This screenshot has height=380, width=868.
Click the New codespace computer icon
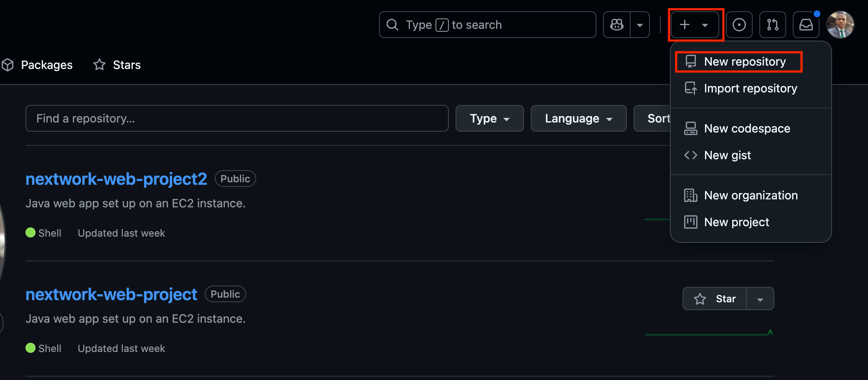click(x=690, y=128)
